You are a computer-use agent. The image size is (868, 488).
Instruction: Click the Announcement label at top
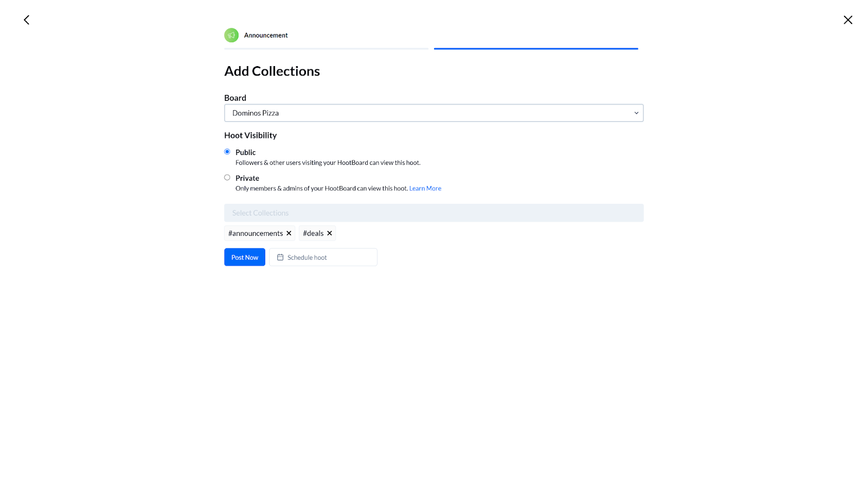(266, 35)
